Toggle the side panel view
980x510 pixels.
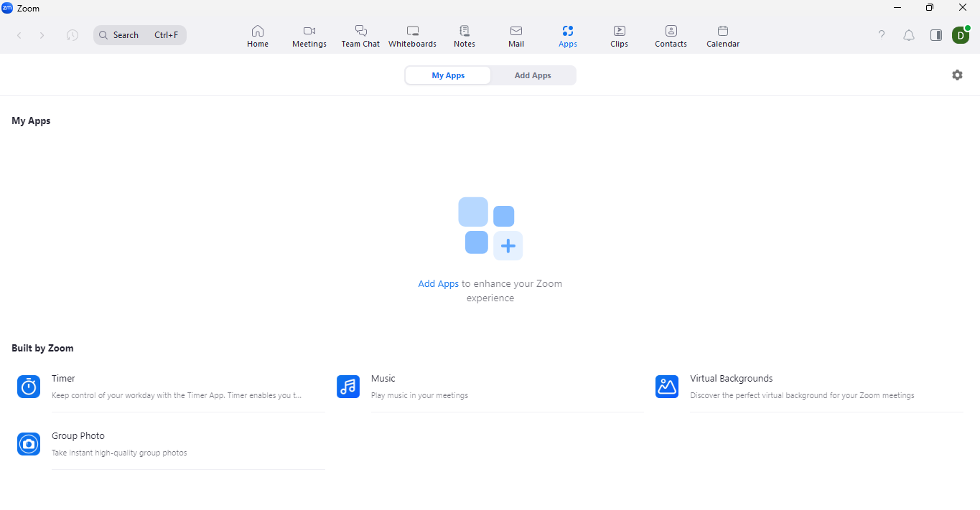936,35
